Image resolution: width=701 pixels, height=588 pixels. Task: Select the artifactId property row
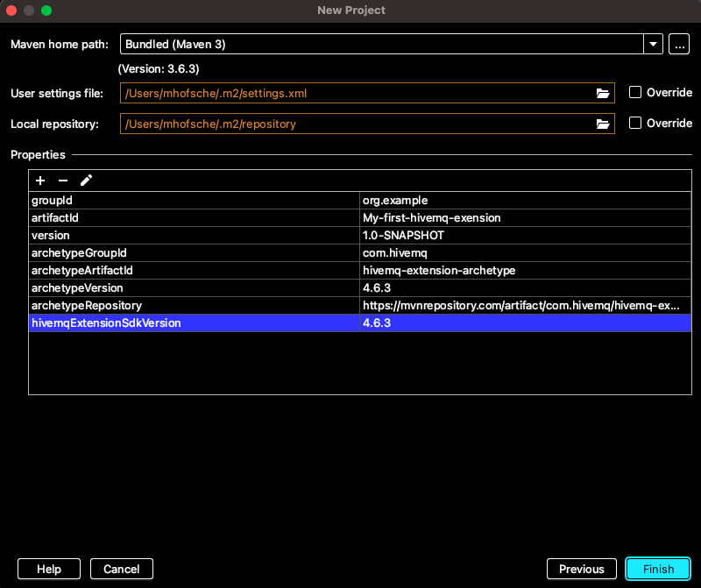pos(195,217)
